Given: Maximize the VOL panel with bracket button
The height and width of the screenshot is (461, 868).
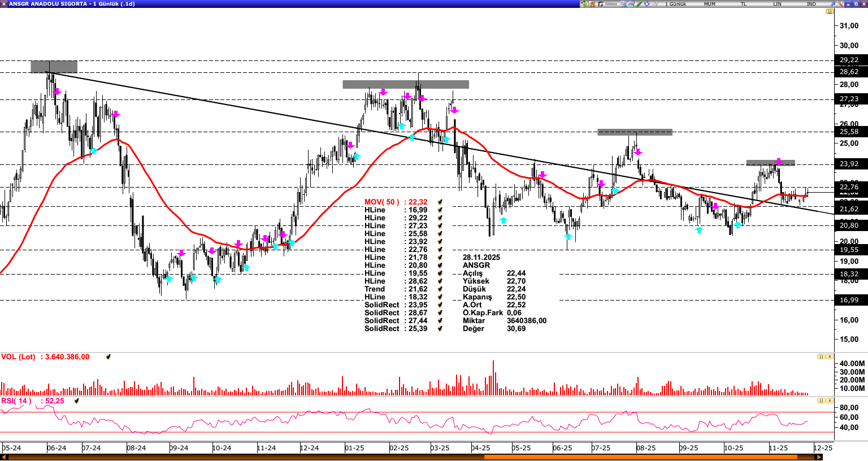Looking at the screenshot, I should pos(821,356).
